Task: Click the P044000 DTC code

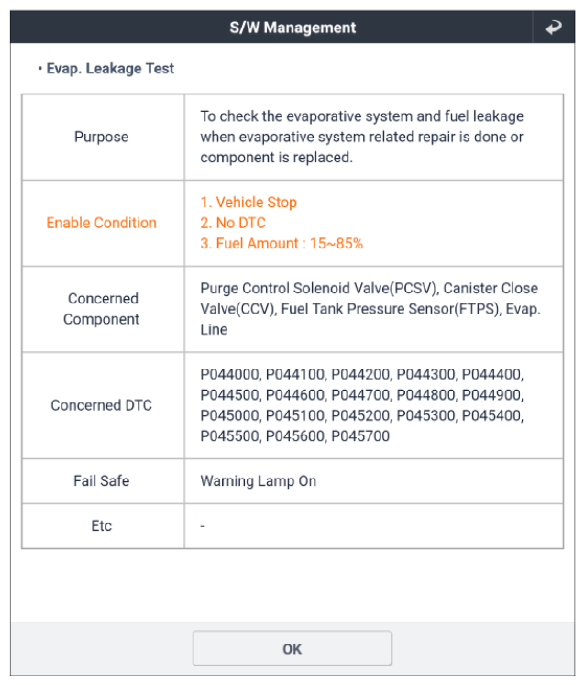Action: tap(230, 374)
